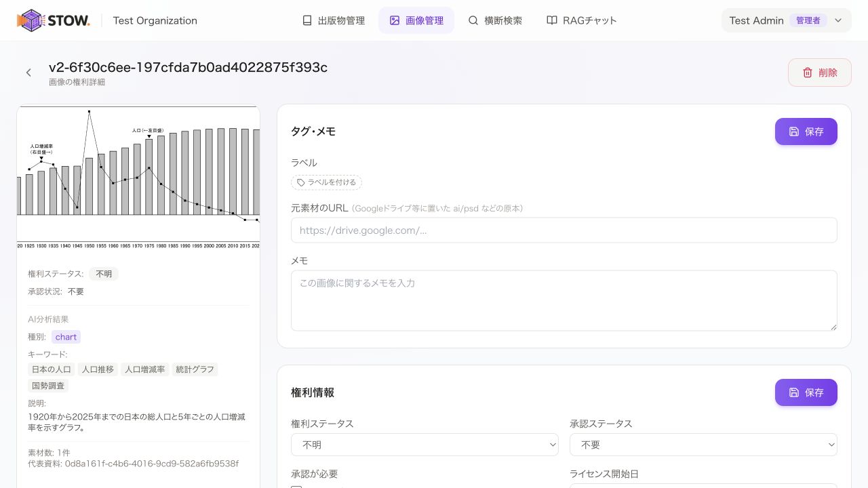
Task: Click the chart type tag
Action: (66, 337)
